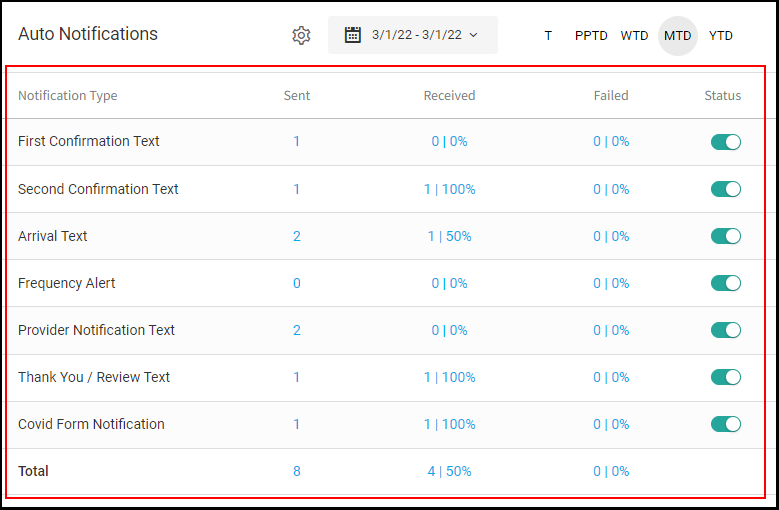
Task: Click Covid Form Notification received 1 | 100%
Action: pyautogui.click(x=449, y=424)
